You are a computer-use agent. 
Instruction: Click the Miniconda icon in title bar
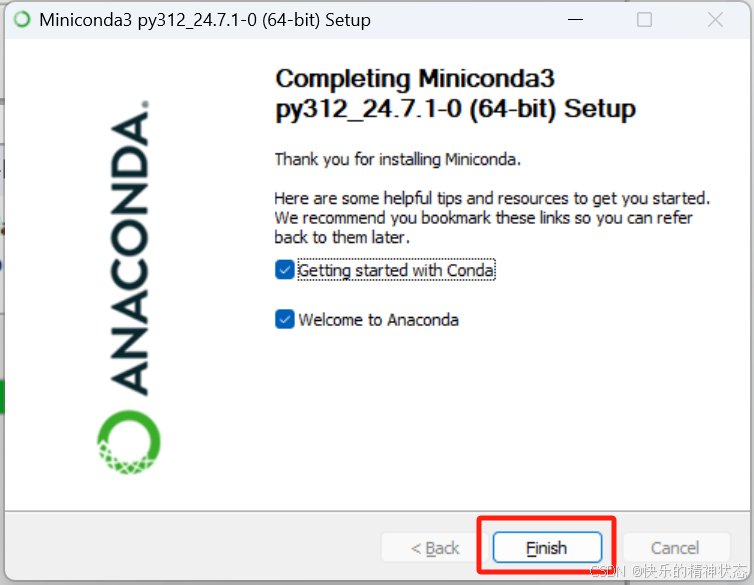22,20
